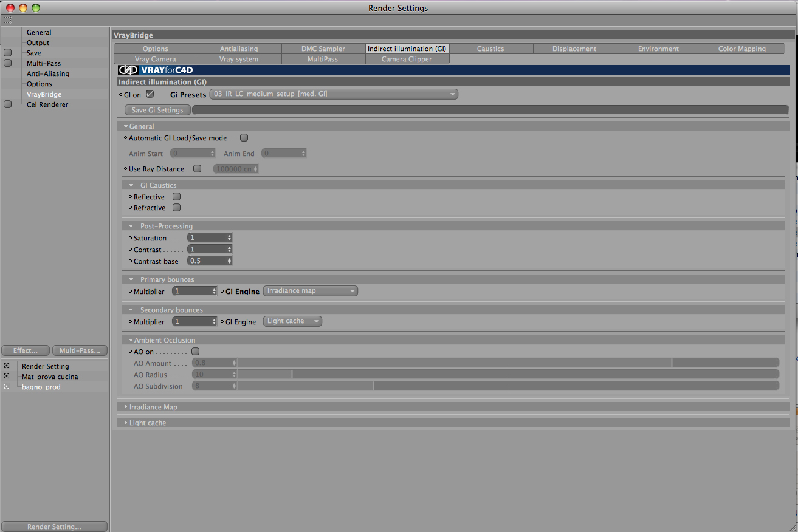
Task: Switch to the Antialiasing tab
Action: point(239,49)
